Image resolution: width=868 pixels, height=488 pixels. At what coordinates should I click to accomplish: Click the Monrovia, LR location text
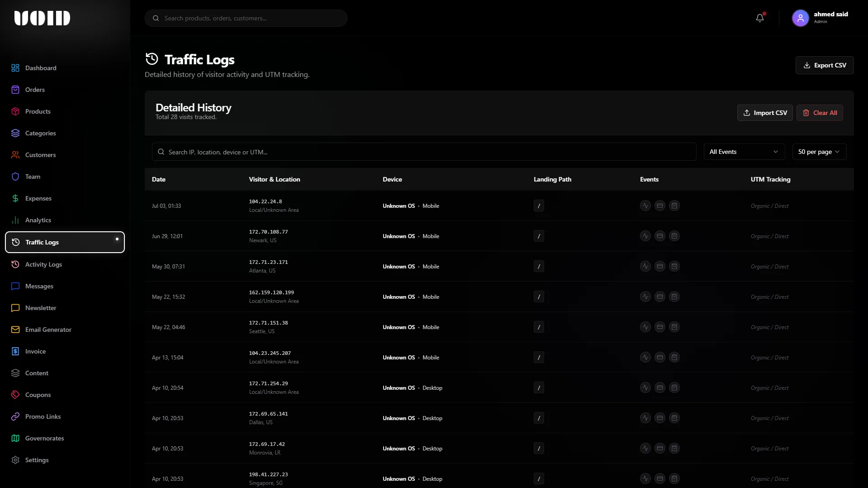click(265, 453)
